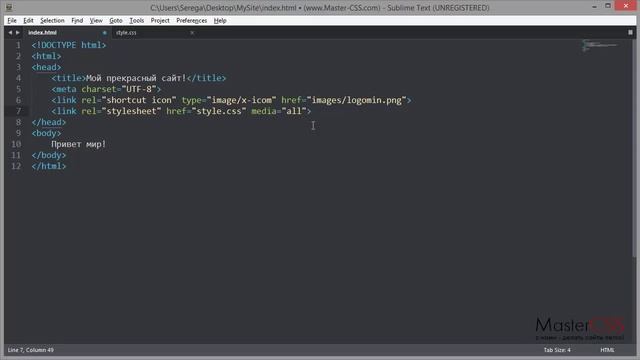Maximize the Sublime Text window
The image size is (640, 360).
click(608, 6)
